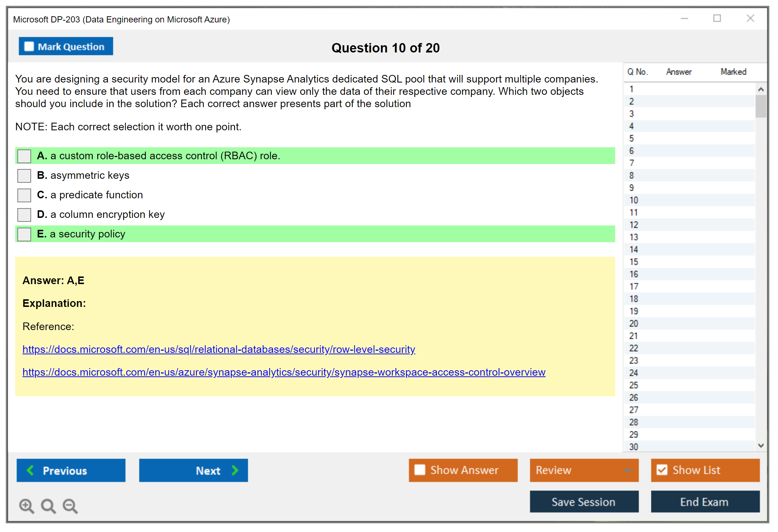Click the left arrow on the Previous button
Screen dimensions: 778x532
[30, 470]
